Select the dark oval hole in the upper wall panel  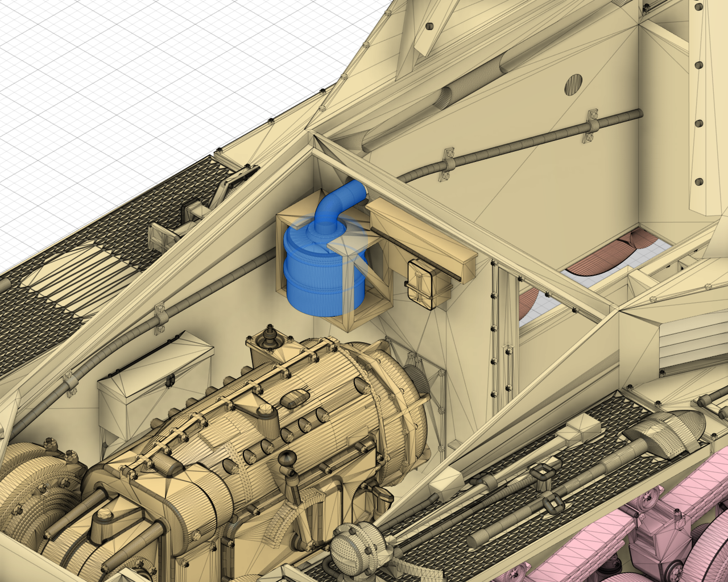pos(574,84)
